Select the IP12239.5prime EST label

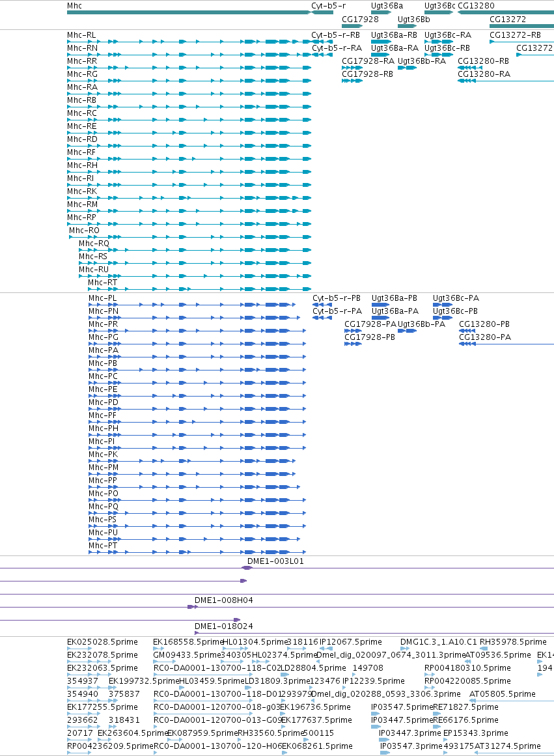tap(374, 680)
